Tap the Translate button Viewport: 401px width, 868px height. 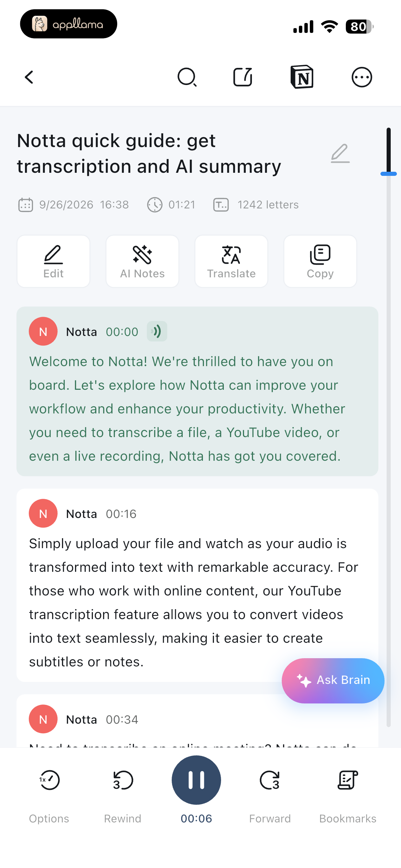tap(231, 261)
